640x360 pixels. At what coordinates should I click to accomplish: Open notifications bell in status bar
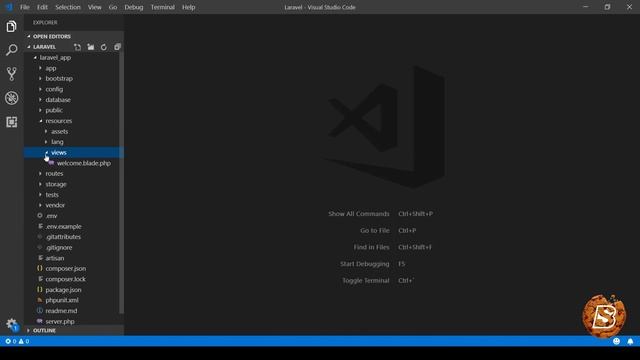point(630,341)
